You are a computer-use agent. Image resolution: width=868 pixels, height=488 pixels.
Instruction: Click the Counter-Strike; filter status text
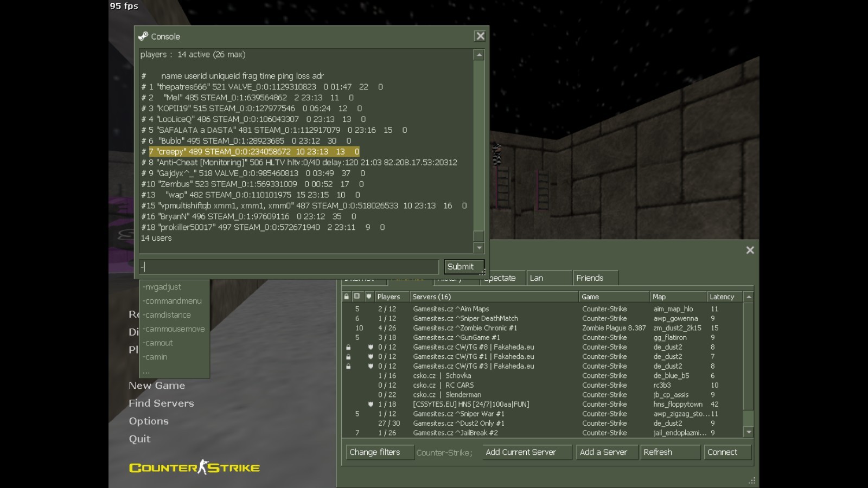point(444,453)
